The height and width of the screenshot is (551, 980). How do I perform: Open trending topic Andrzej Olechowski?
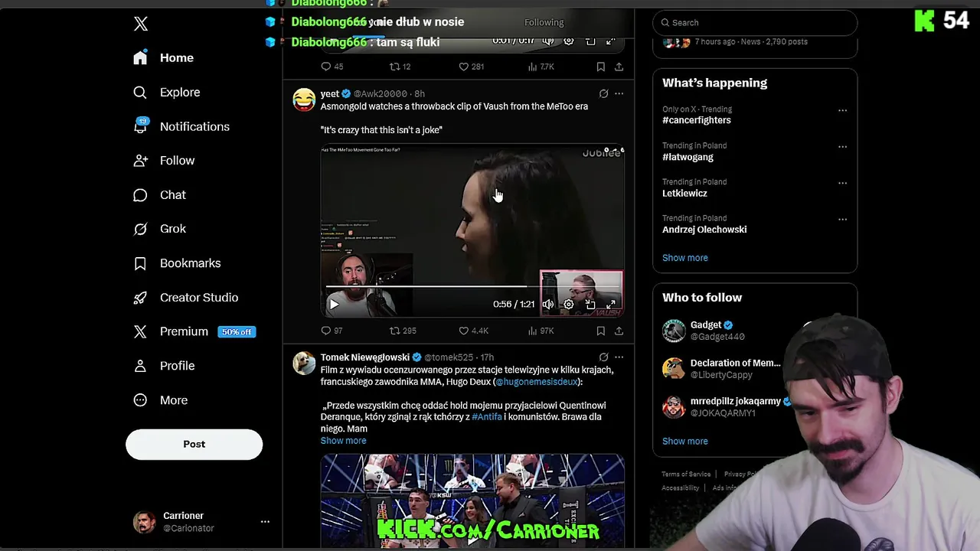click(x=704, y=230)
